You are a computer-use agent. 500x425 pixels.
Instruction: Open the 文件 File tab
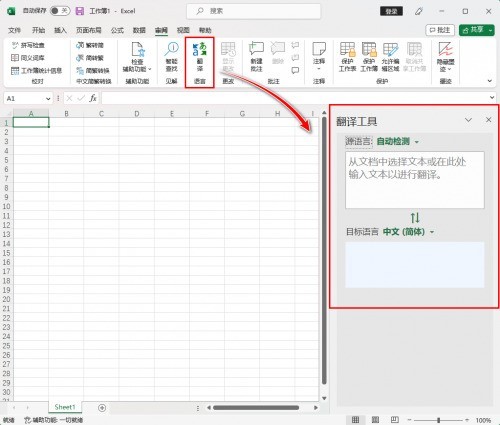point(14,30)
